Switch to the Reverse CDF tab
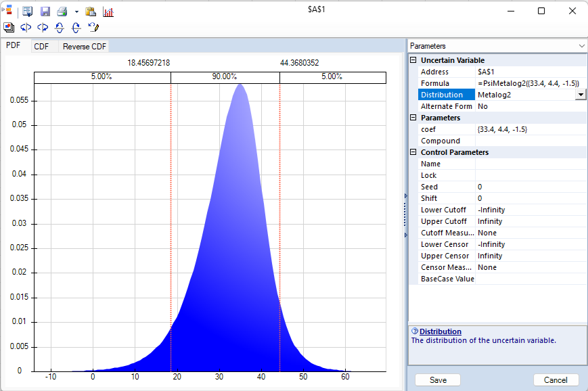588x391 pixels. coord(85,47)
